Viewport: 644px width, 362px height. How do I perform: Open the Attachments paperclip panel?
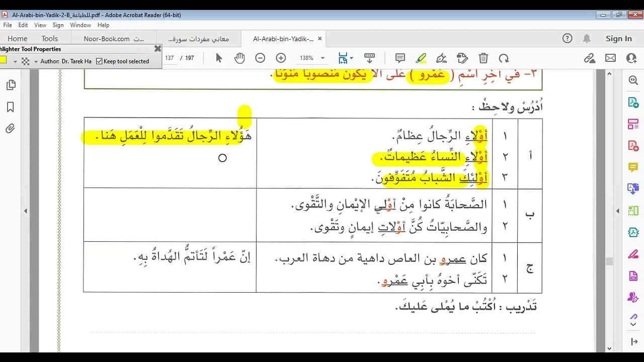tap(11, 129)
